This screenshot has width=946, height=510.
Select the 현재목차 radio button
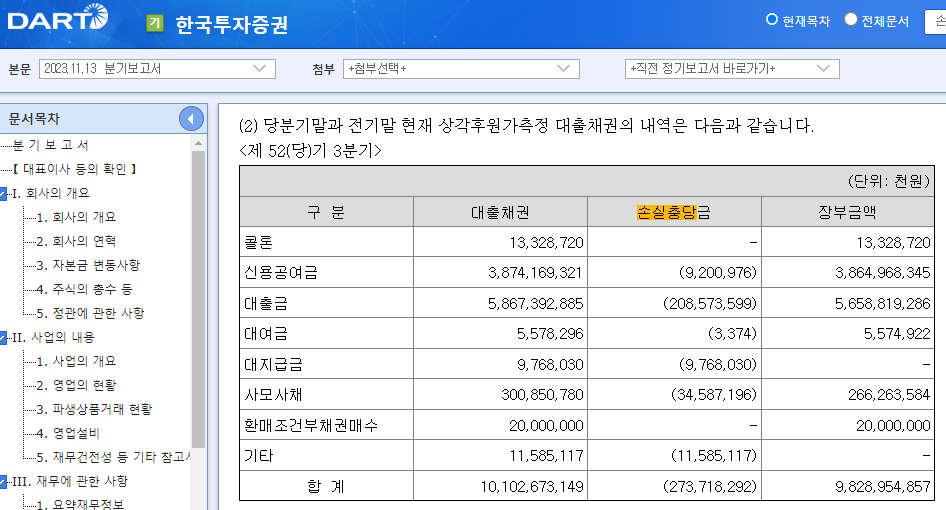coord(772,19)
